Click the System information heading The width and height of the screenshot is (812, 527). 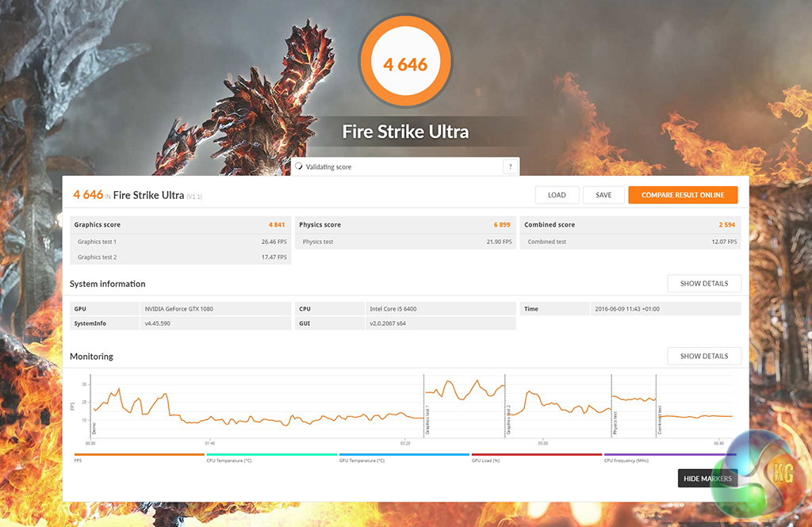(107, 284)
